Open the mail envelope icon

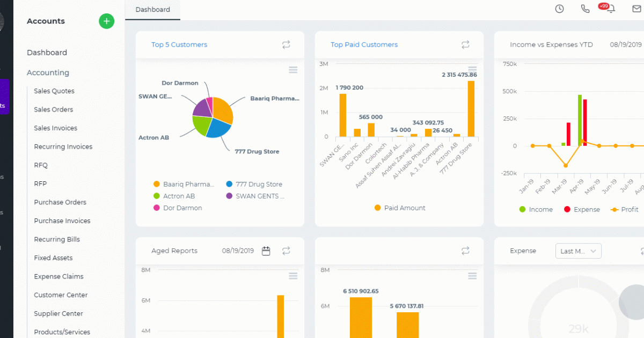(636, 9)
